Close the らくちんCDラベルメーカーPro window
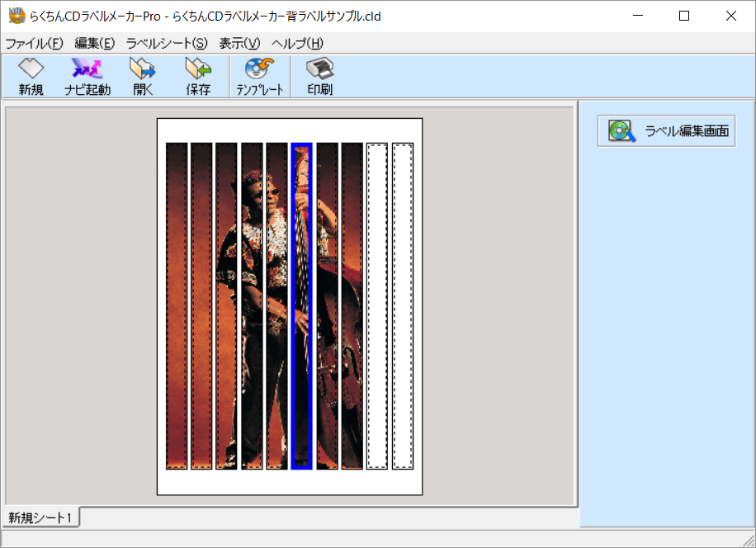 coord(730,16)
